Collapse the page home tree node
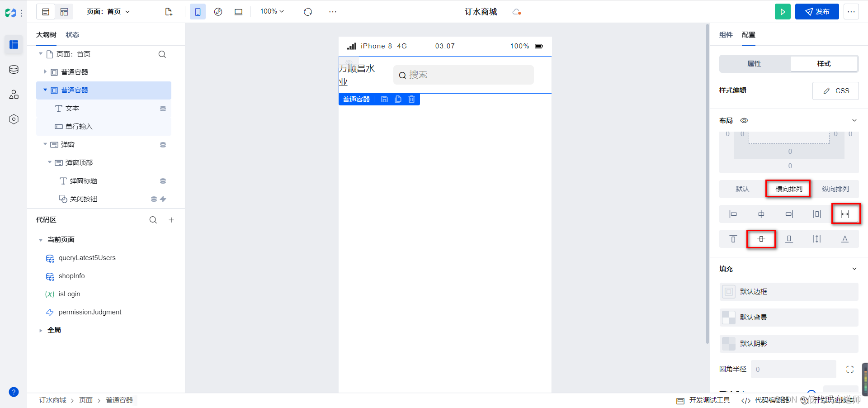 tap(41, 54)
